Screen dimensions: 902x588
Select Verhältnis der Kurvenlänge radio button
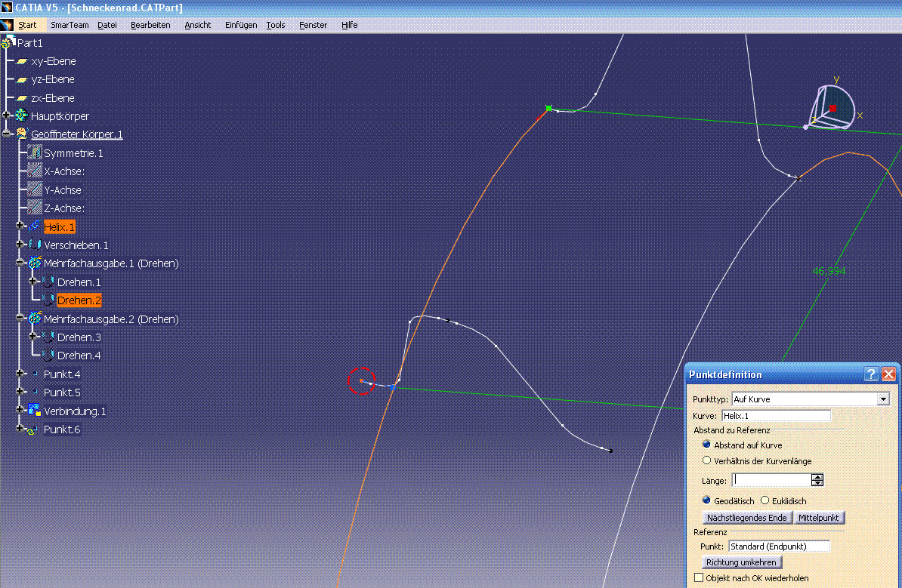(706, 460)
